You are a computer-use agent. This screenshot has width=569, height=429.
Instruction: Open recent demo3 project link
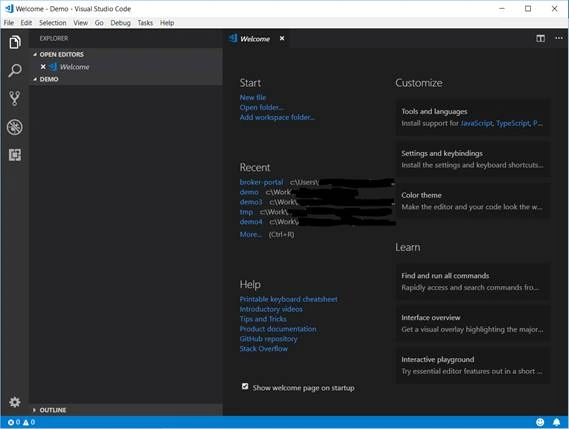click(251, 202)
